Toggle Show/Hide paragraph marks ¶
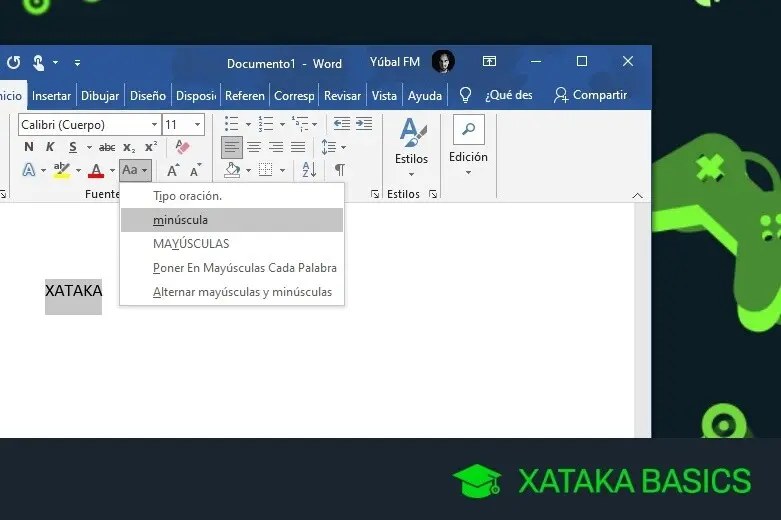Image resolution: width=781 pixels, height=520 pixels. coord(340,170)
